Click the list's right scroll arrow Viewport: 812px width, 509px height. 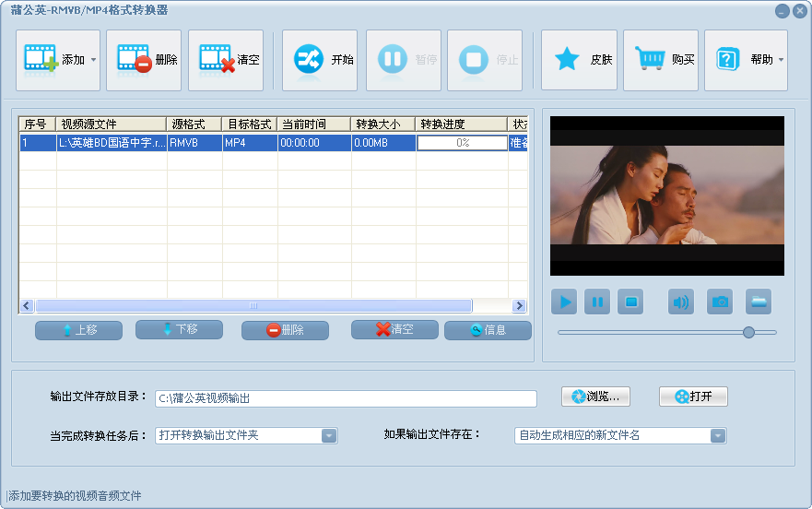coord(519,306)
